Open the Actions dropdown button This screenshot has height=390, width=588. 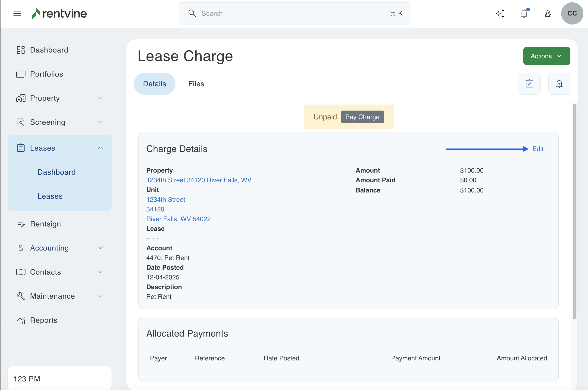point(546,56)
